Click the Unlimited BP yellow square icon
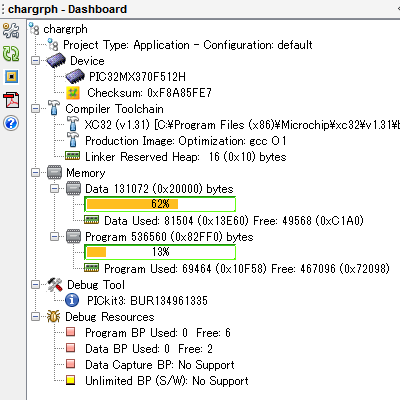Viewport: 400px width, 400px height. point(70,380)
